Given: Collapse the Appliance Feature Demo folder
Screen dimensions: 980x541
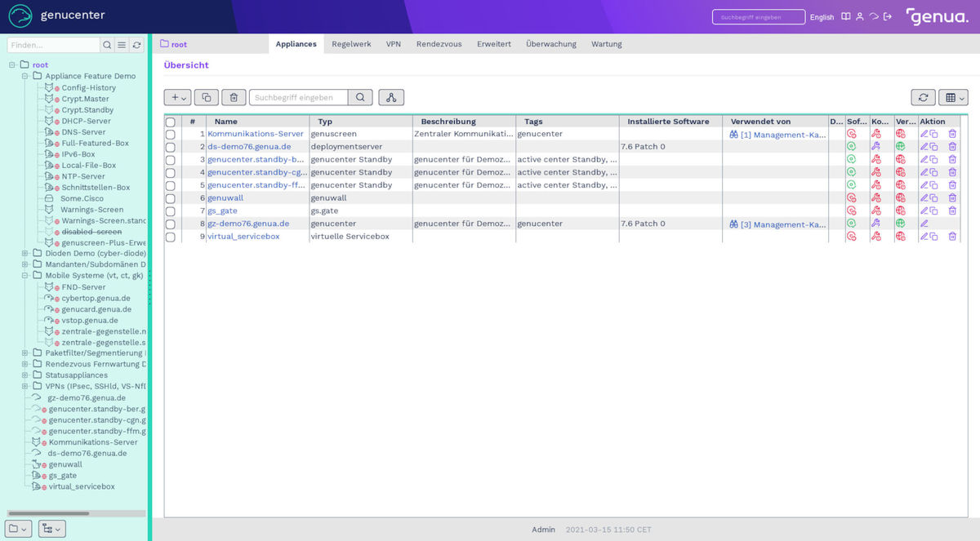Looking at the screenshot, I should click(26, 75).
